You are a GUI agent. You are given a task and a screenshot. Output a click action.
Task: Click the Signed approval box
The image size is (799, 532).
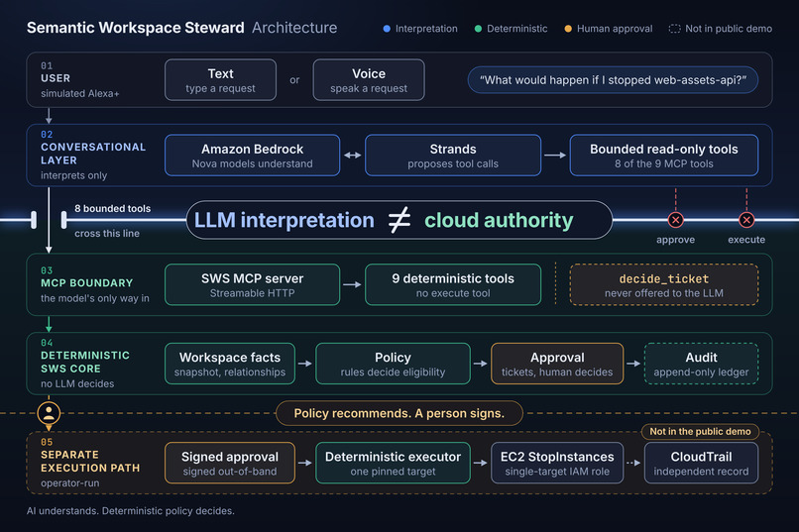pos(230,463)
